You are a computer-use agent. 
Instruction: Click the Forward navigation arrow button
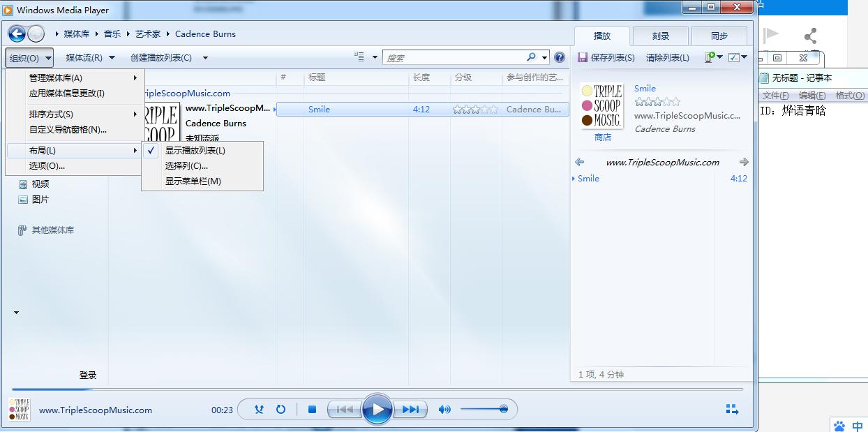point(36,33)
